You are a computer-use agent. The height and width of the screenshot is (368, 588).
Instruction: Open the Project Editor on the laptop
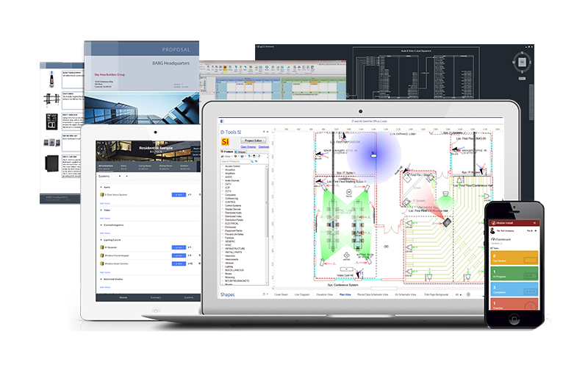(x=254, y=141)
